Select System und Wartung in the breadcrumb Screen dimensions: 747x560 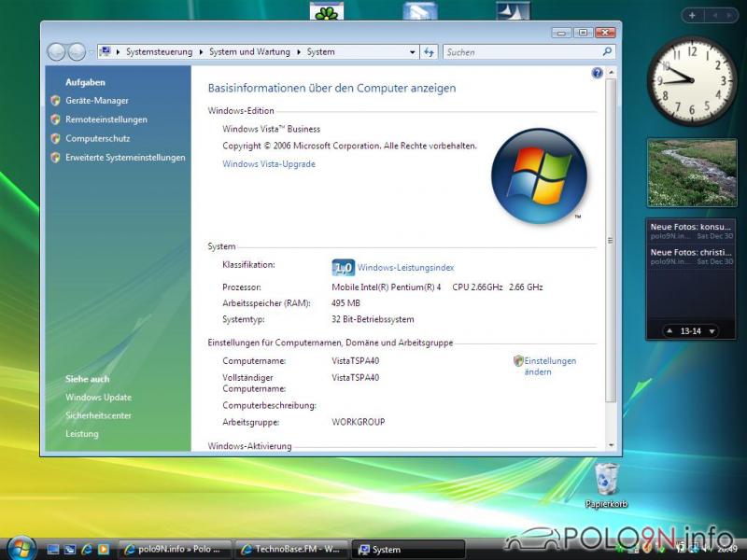249,52
